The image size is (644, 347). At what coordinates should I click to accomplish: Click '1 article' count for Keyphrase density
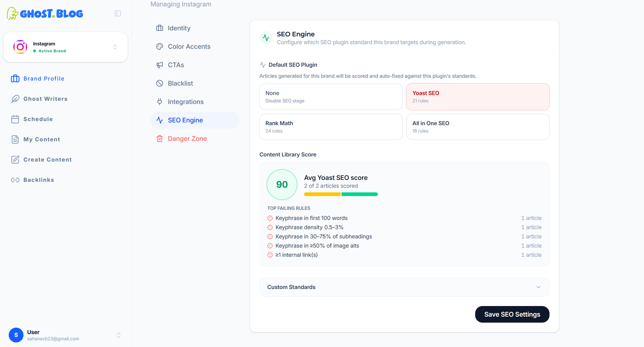coord(531,227)
